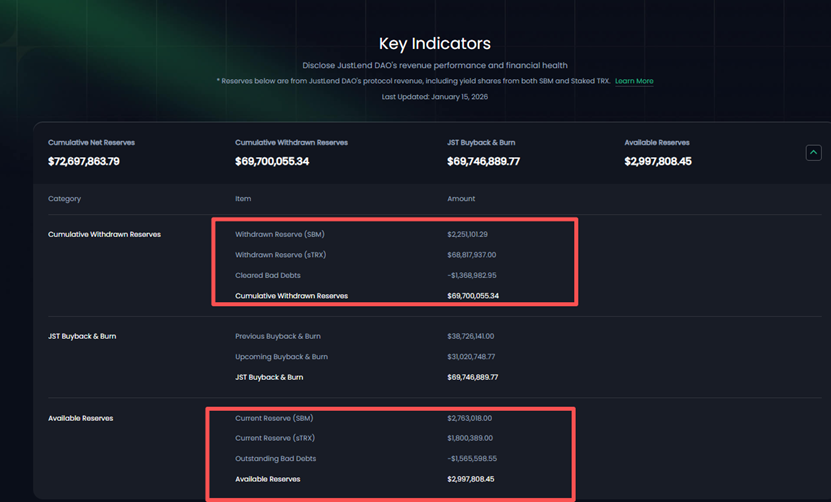Select the Current Reserve (sTRX) label
Screen dimensions: 831x502
[275, 438]
